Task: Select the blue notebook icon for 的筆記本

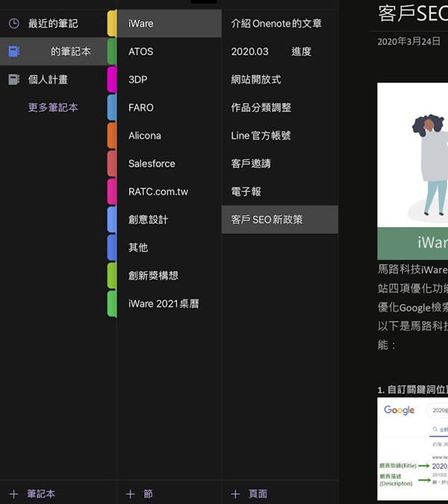Action: 14,52
